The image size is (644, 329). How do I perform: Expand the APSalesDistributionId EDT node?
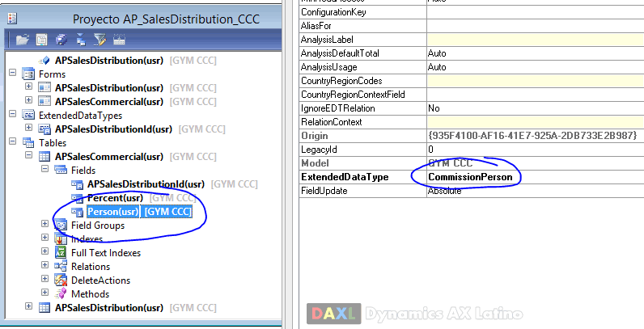point(28,128)
